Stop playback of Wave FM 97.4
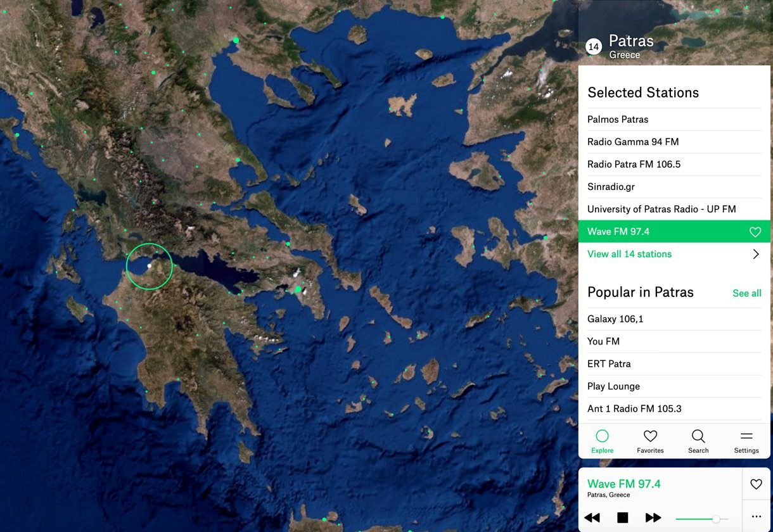The height and width of the screenshot is (532, 773). 622,517
